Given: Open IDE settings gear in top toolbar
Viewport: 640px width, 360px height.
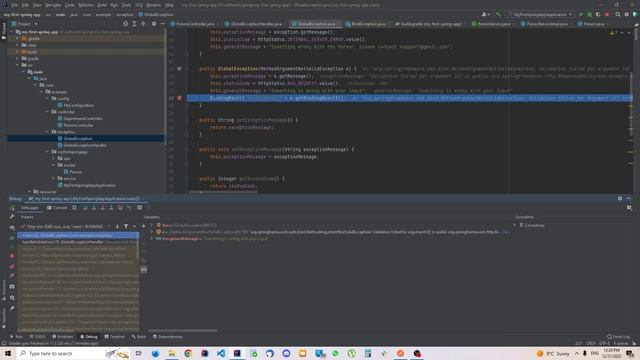Looking at the screenshot, I should click(x=627, y=14).
